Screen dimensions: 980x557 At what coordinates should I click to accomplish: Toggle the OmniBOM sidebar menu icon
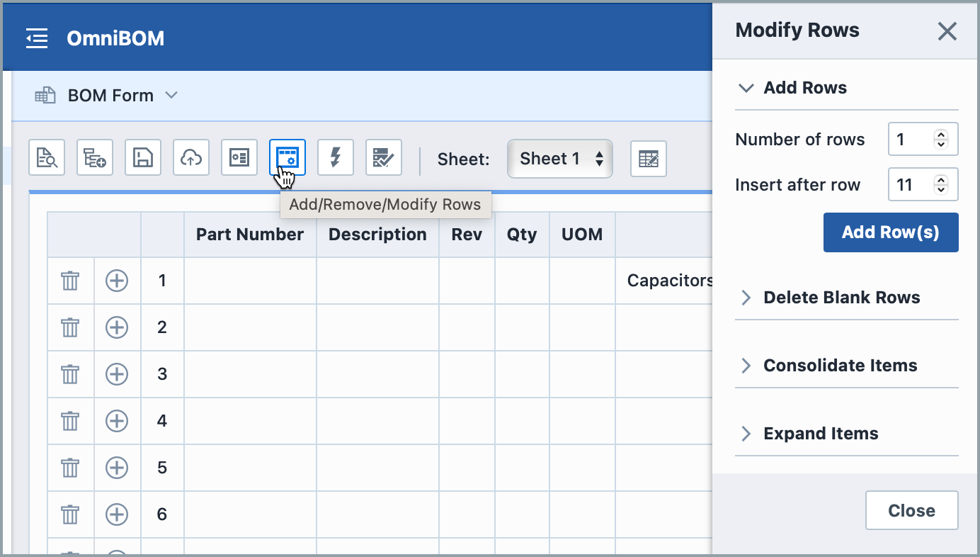tap(37, 38)
